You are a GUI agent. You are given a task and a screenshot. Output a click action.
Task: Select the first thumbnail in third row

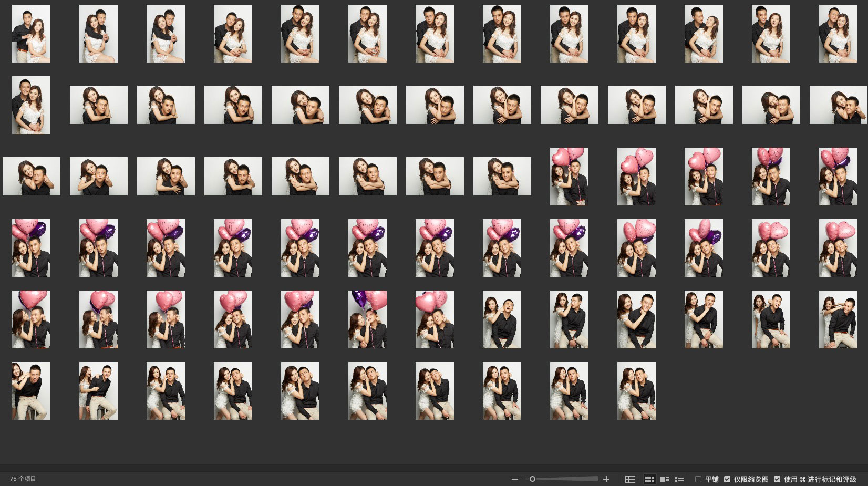coord(32,177)
